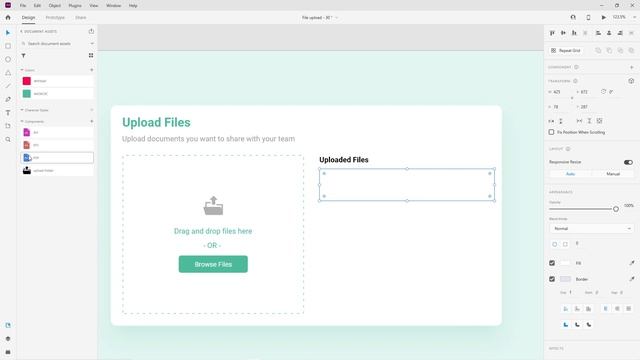
Task: Click Align Right icon
Action: pos(620,33)
